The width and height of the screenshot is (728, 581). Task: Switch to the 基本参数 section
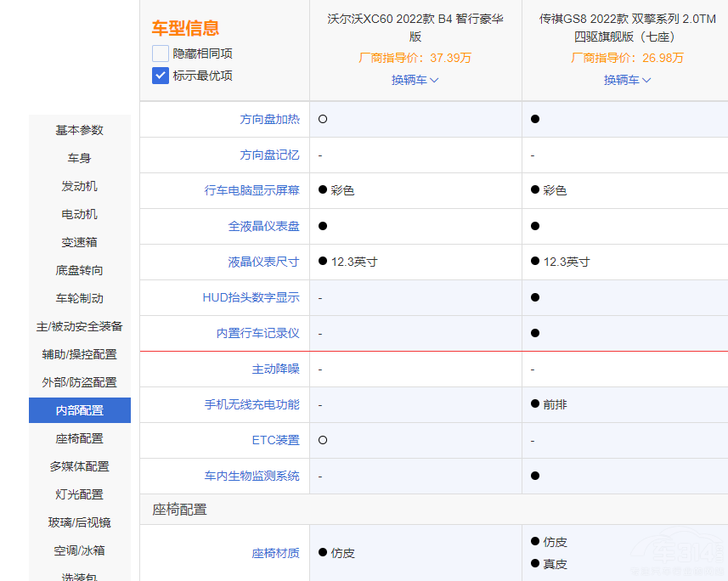tap(79, 130)
